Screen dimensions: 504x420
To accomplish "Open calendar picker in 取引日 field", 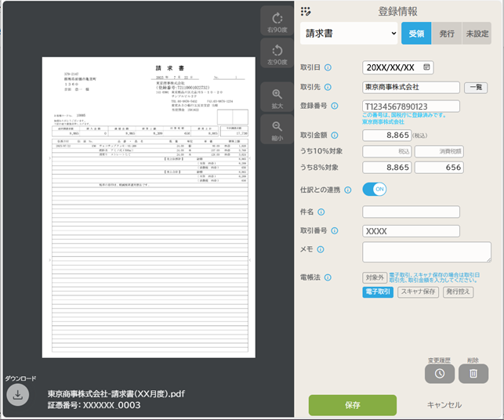I will click(426, 67).
